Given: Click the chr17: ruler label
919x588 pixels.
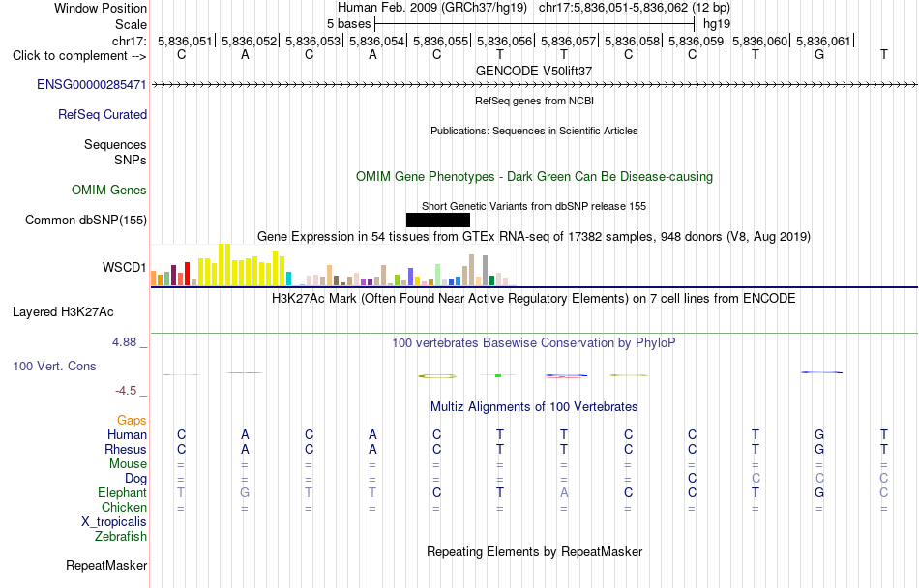Looking at the screenshot, I should tap(130, 41).
